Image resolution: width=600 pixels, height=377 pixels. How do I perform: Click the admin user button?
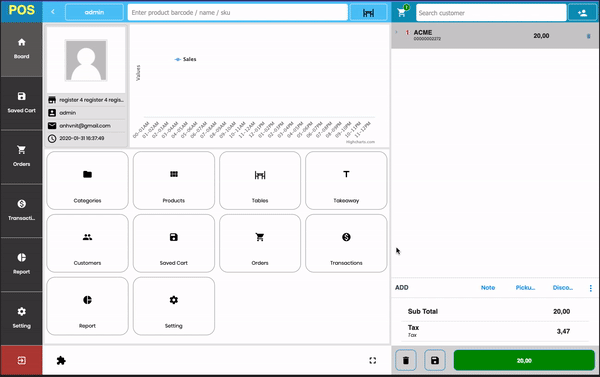coord(94,12)
